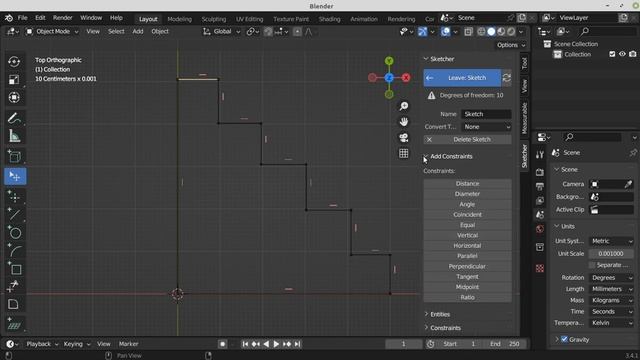Open the Render properties tab icon
Screen dimensions: 640x360
[x=540, y=172]
